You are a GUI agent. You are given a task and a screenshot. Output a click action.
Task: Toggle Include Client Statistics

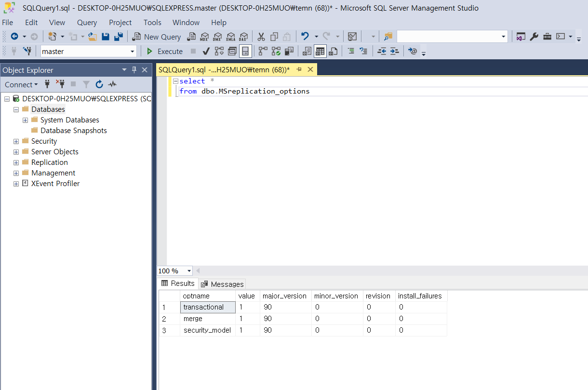[289, 51]
